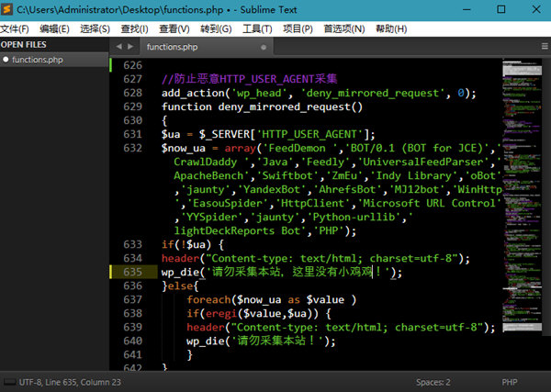551x392 pixels.
Task: Click line number 627 in the gutter
Action: [x=133, y=79]
